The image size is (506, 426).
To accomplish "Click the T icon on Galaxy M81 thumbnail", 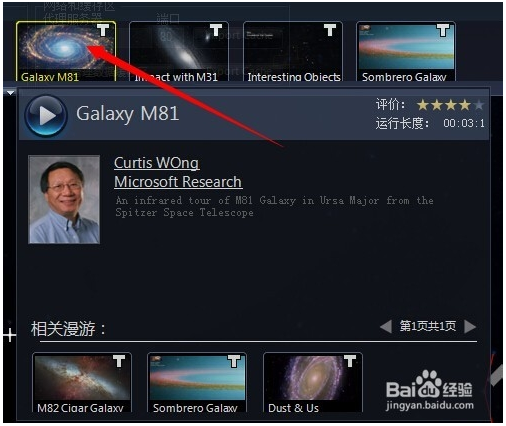I will tap(103, 30).
